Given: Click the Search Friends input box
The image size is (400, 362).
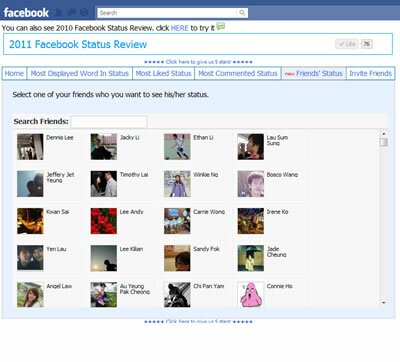Looking at the screenshot, I should pyautogui.click(x=109, y=122).
